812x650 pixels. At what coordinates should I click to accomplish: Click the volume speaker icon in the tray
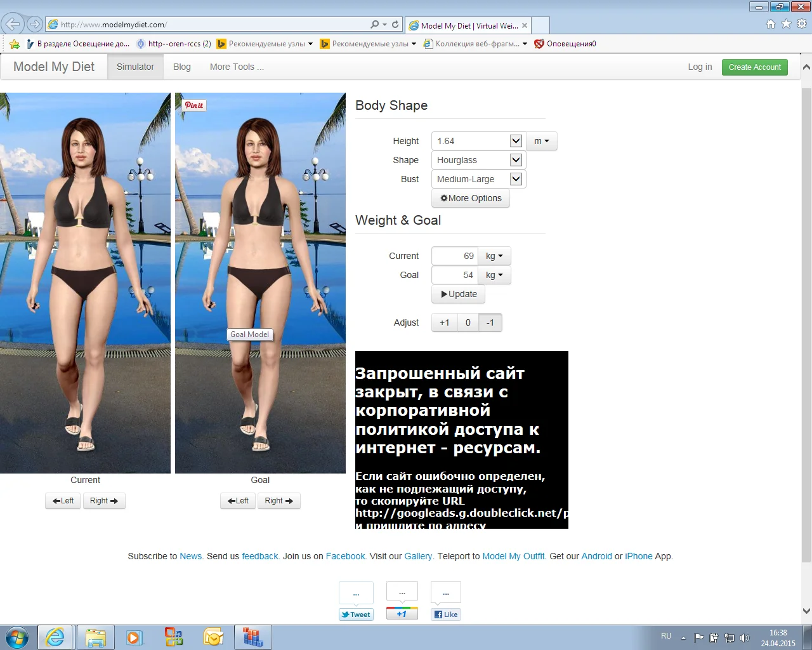745,638
